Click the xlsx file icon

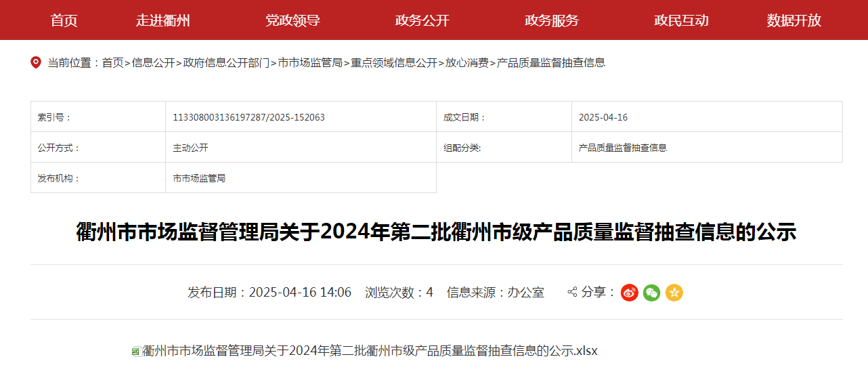click(x=136, y=352)
